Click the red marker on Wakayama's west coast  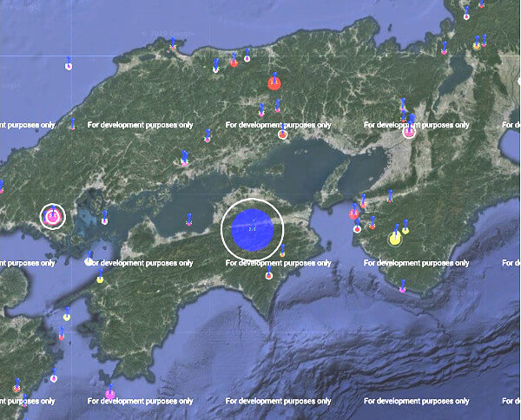pyautogui.click(x=354, y=213)
